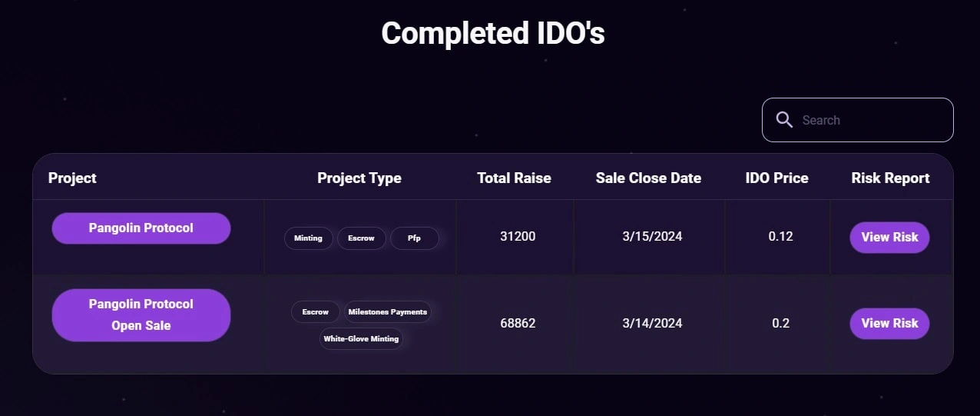View Risk report for 3/15/2024 sale
The width and height of the screenshot is (980, 416).
click(x=889, y=238)
